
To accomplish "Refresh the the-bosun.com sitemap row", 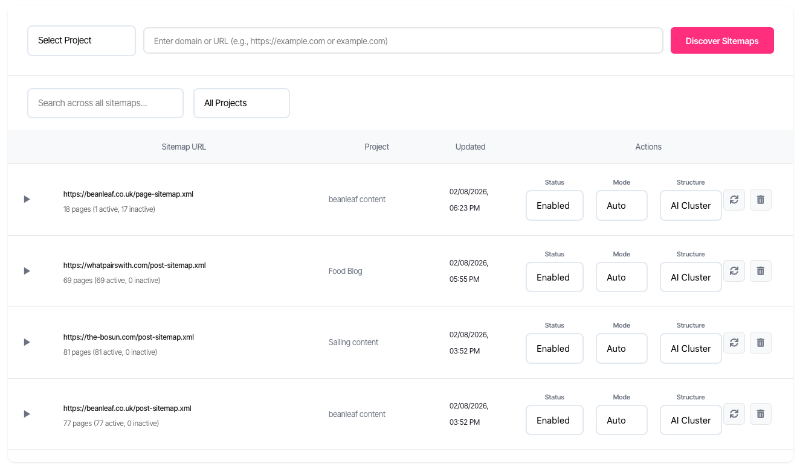I will pos(734,343).
